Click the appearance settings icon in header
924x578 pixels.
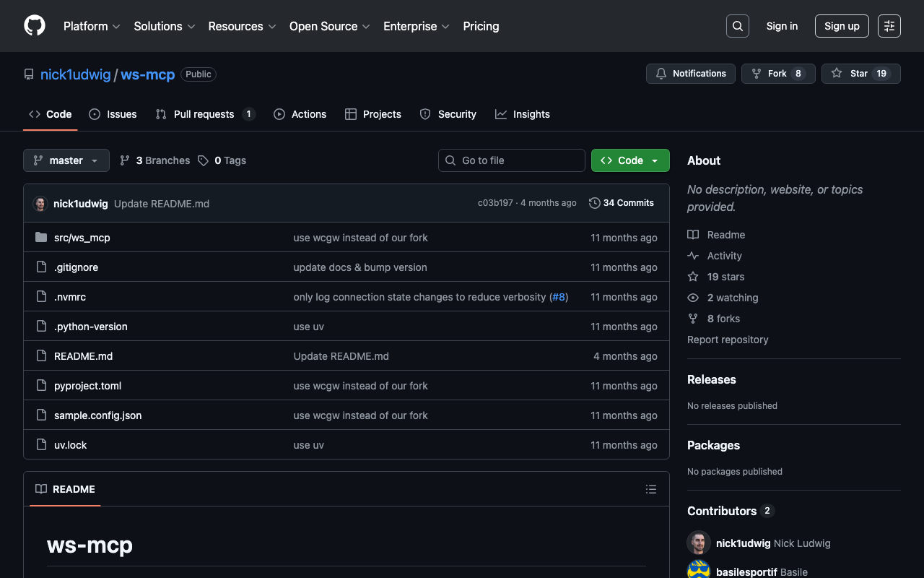pyautogui.click(x=889, y=26)
